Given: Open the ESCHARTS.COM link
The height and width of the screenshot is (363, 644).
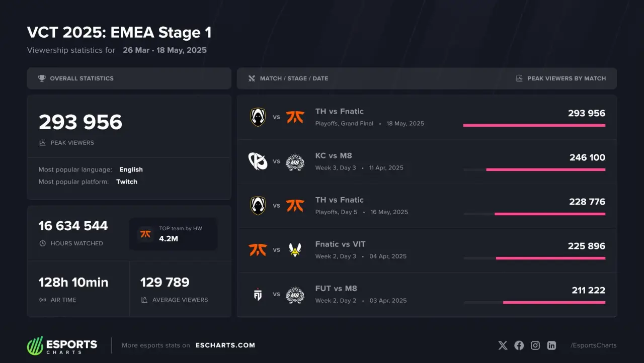Looking at the screenshot, I should [225, 345].
